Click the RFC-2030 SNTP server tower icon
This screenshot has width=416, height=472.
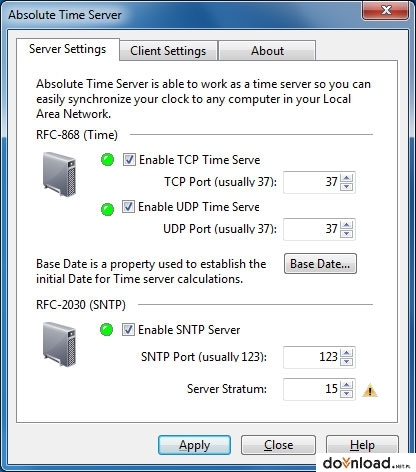pos(59,344)
